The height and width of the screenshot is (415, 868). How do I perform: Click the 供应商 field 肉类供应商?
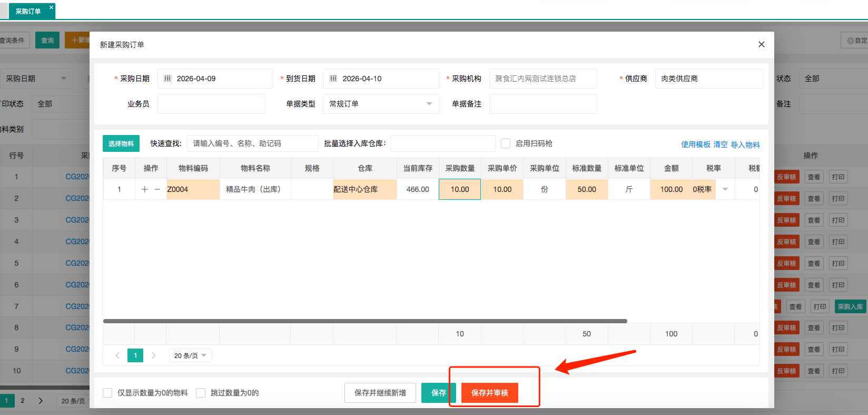point(709,79)
